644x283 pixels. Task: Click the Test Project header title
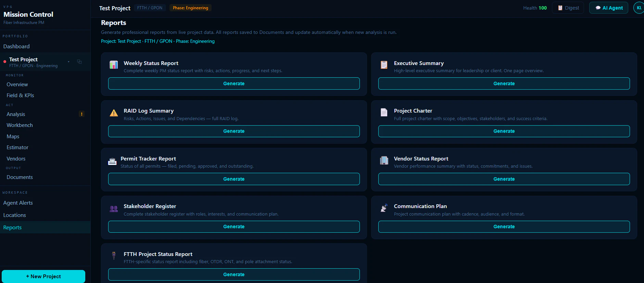[x=115, y=8]
